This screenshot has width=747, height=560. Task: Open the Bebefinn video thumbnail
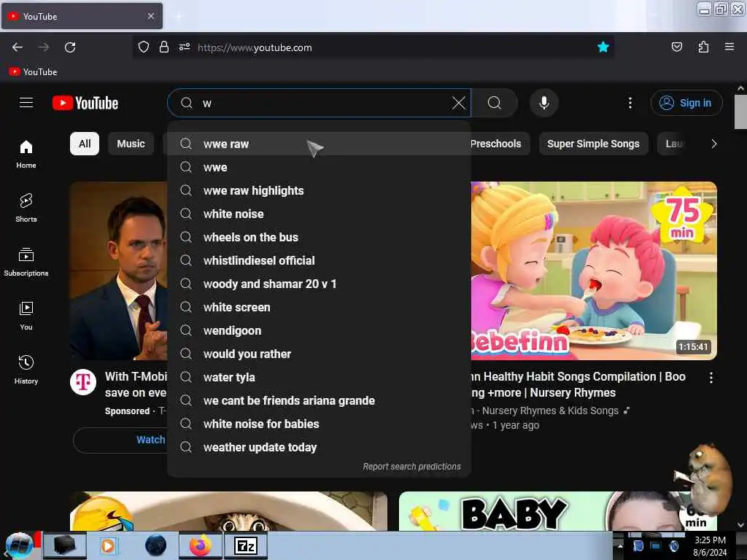594,271
